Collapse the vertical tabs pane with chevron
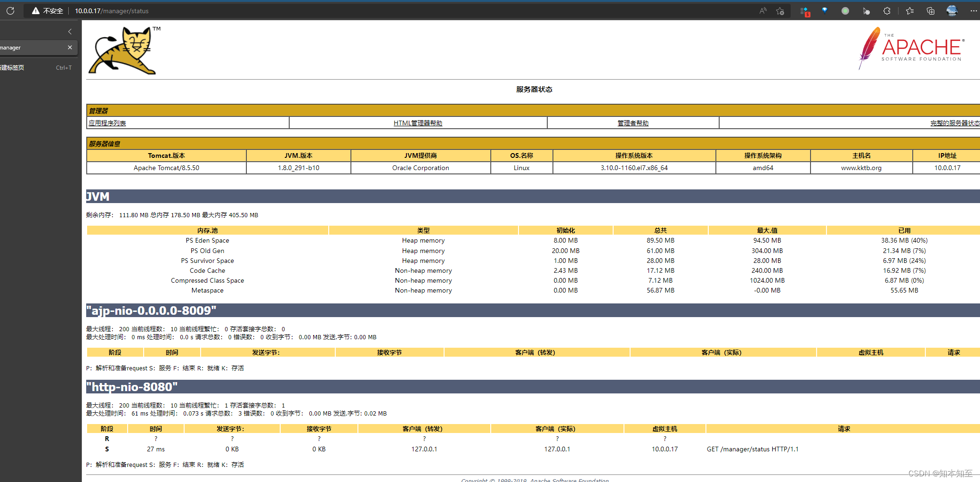Viewport: 980px width, 482px height. pyautogui.click(x=70, y=32)
